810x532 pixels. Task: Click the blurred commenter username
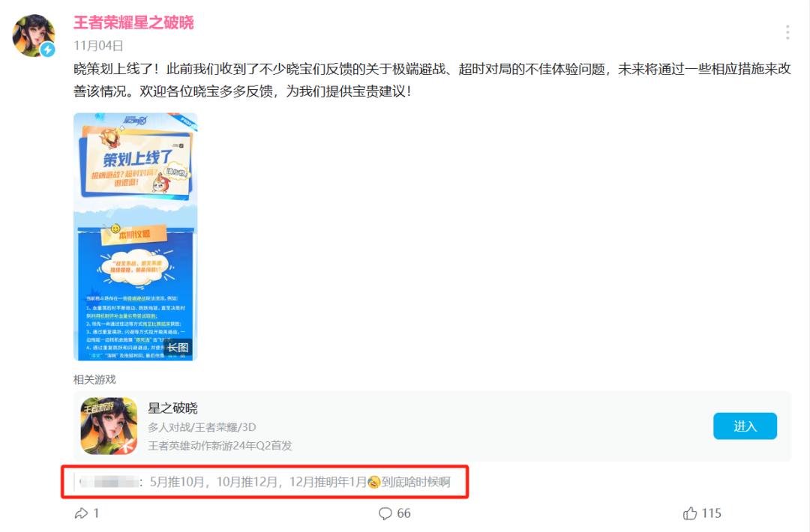[x=109, y=482]
